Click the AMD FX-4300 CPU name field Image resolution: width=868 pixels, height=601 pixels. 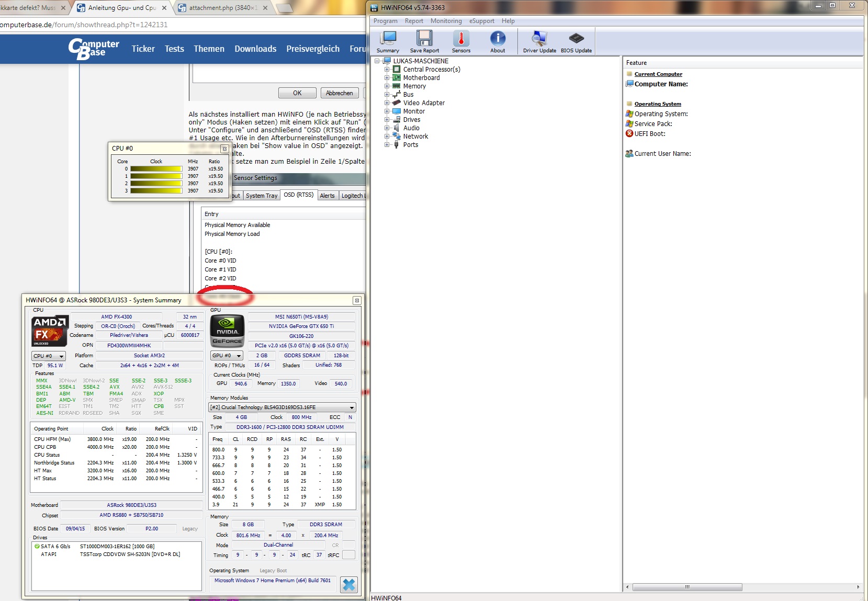(x=116, y=316)
